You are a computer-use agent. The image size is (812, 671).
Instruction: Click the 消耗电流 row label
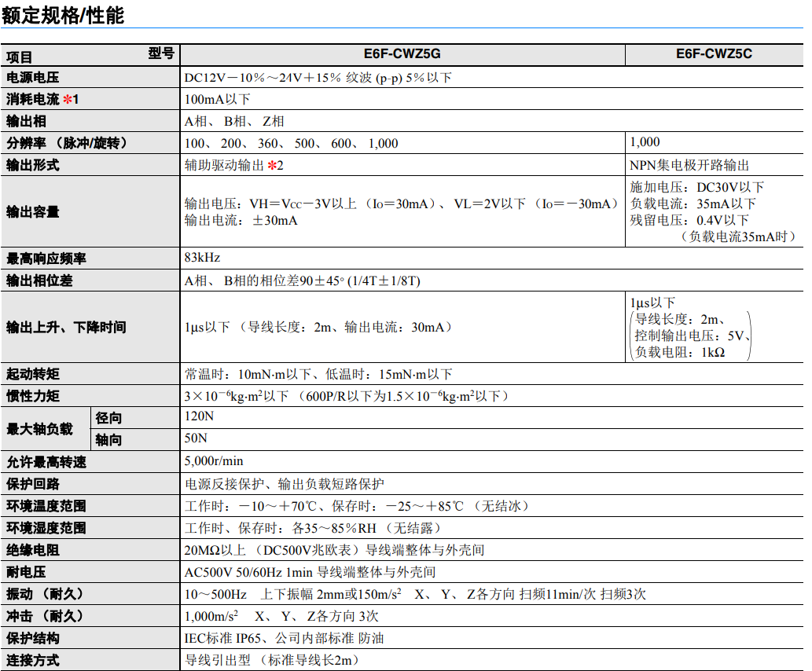(42, 99)
